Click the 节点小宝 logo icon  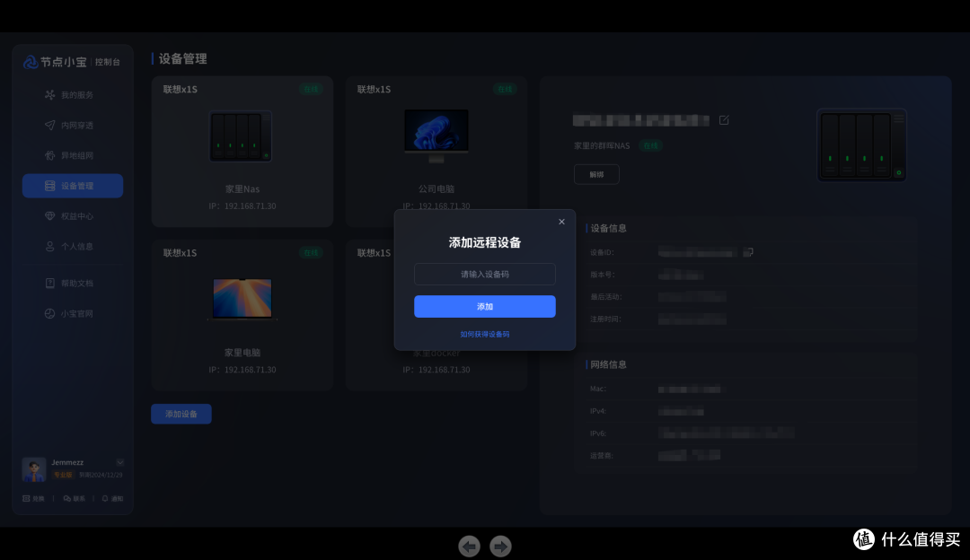pos(31,62)
